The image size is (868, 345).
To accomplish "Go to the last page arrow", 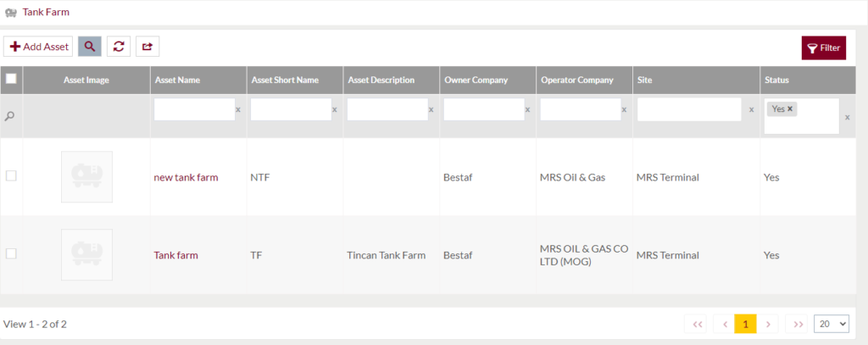I will (798, 324).
